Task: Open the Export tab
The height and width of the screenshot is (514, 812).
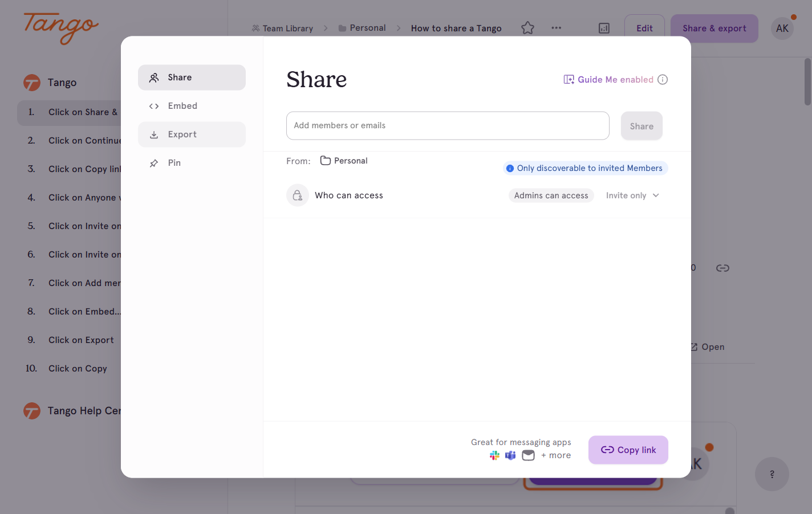Action: click(x=192, y=134)
